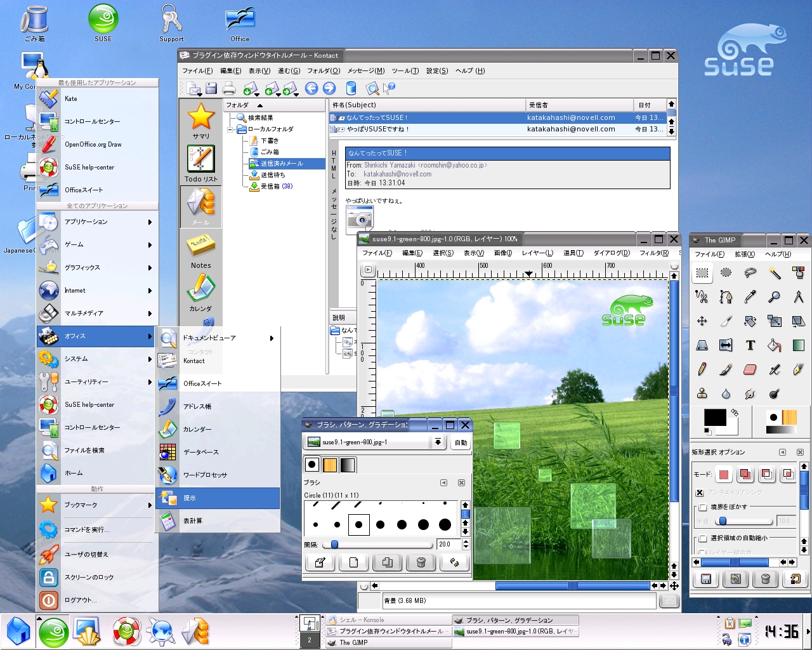This screenshot has height=650, width=812.
Task: Collapse the ローカルフォルダ tree node
Action: point(231,129)
